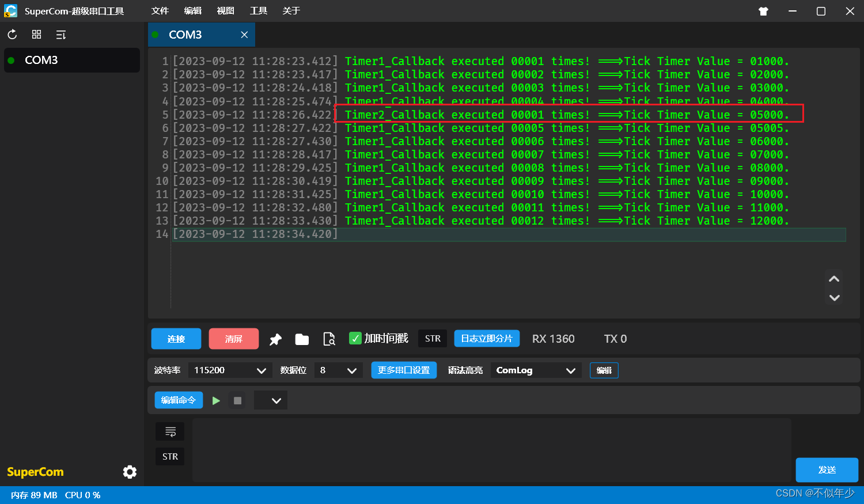Uncheck the 加时间戳 timestamp checkbox
864x504 pixels.
[355, 338]
